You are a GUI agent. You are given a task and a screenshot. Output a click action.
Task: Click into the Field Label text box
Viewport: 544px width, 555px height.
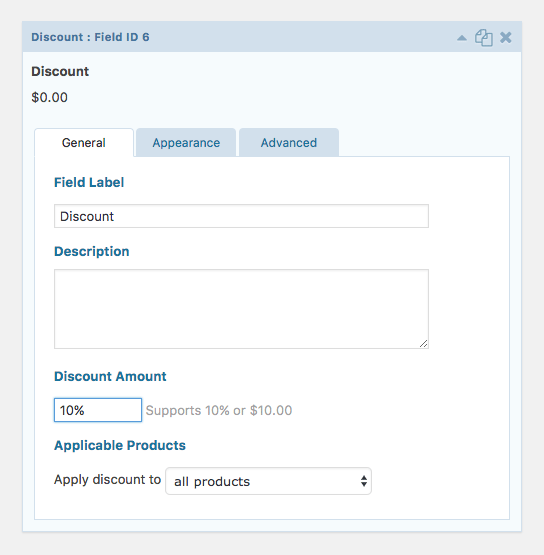241,216
